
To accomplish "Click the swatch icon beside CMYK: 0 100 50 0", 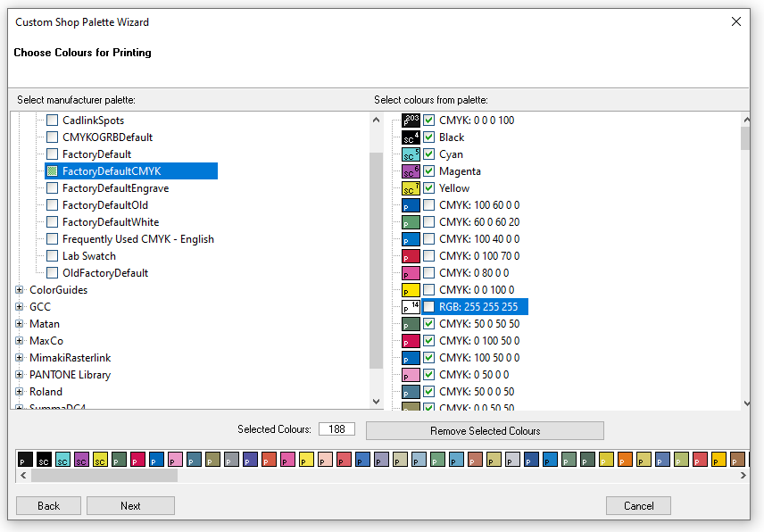I will (411, 341).
